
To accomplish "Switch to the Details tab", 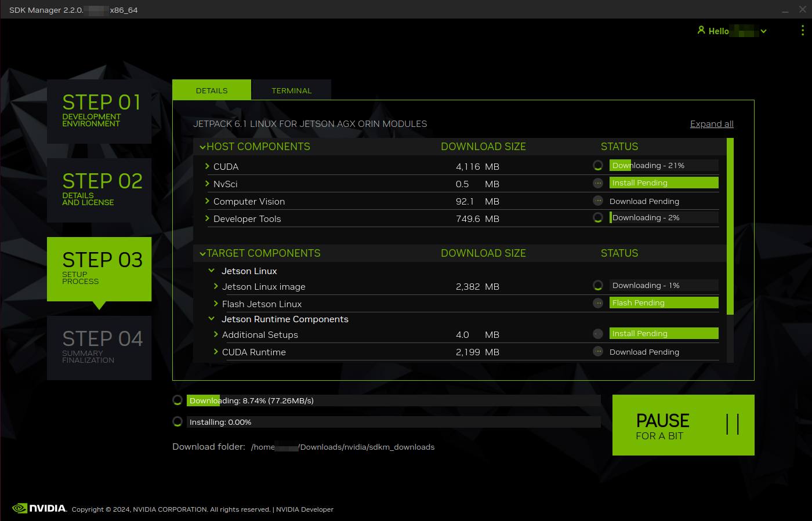I will 212,90.
